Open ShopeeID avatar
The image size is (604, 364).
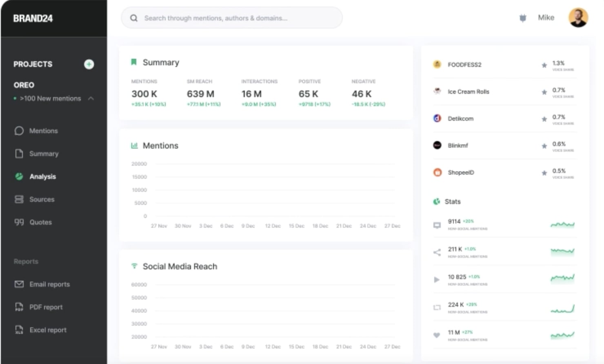[x=437, y=172]
